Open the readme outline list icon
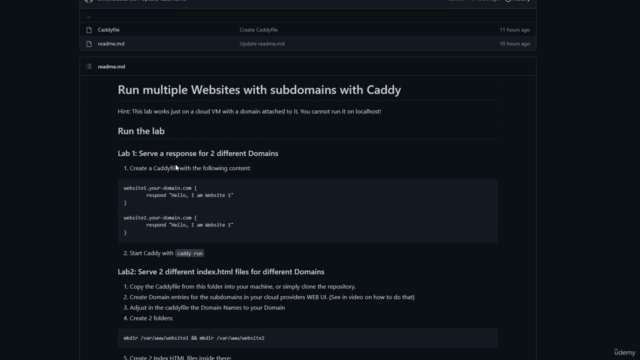 point(89,67)
